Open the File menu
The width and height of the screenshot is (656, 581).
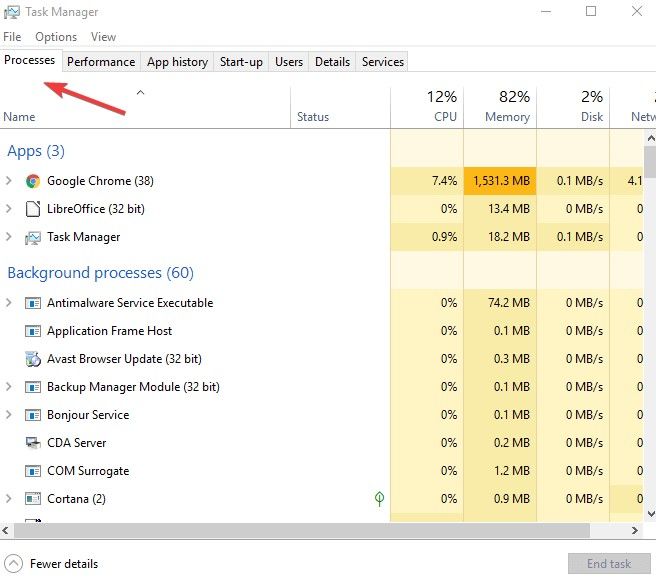[12, 37]
